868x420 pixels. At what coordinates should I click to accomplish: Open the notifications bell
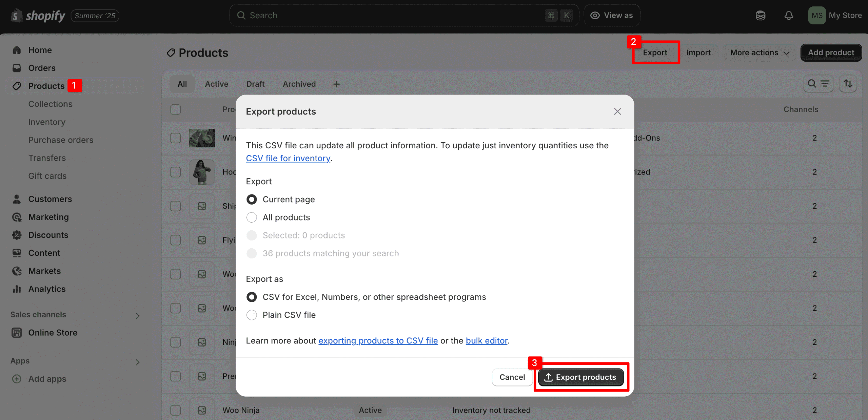click(789, 16)
